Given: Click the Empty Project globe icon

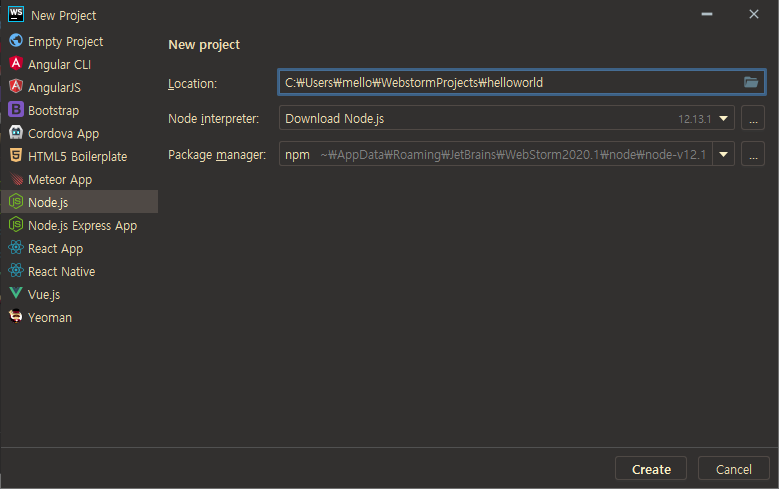Looking at the screenshot, I should tap(16, 40).
